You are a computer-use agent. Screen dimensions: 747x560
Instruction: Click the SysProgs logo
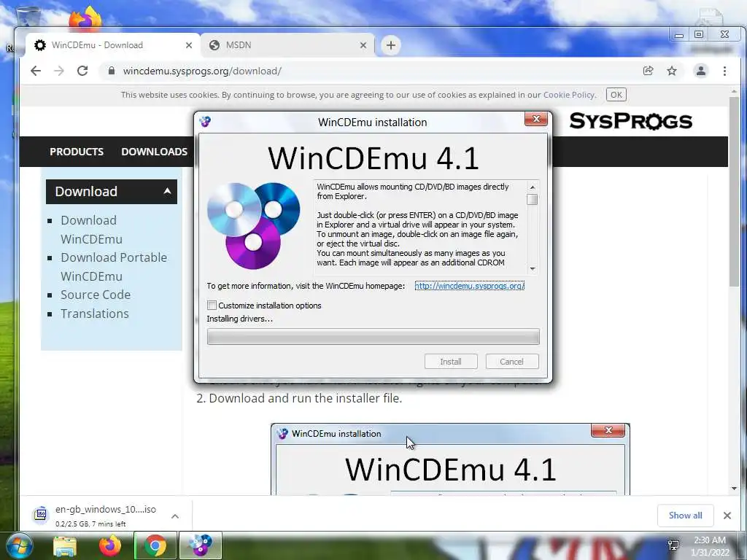(631, 121)
